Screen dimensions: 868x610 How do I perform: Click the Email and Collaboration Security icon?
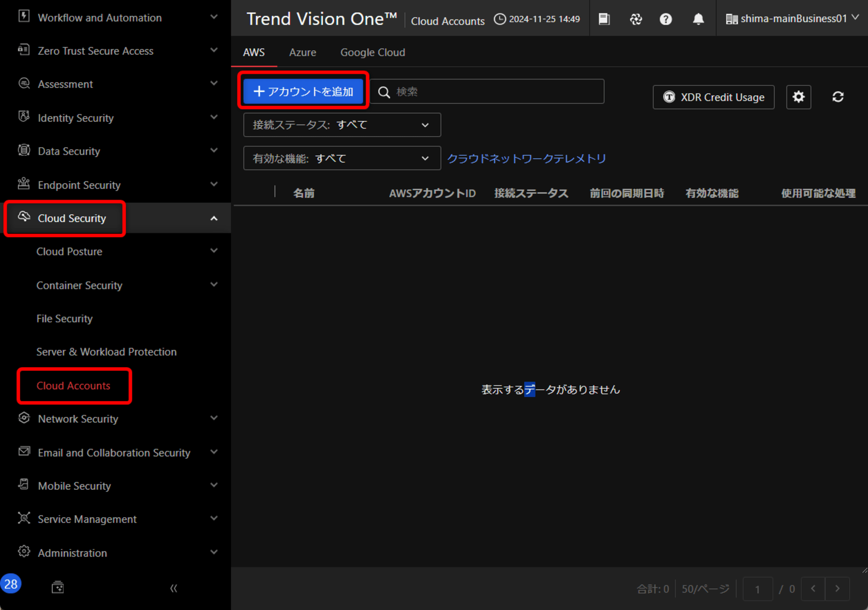(x=24, y=451)
